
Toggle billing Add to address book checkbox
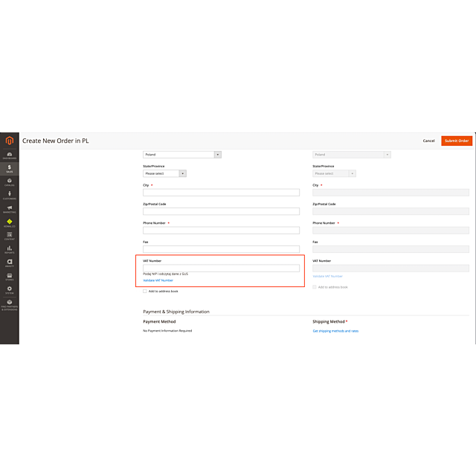tap(145, 291)
